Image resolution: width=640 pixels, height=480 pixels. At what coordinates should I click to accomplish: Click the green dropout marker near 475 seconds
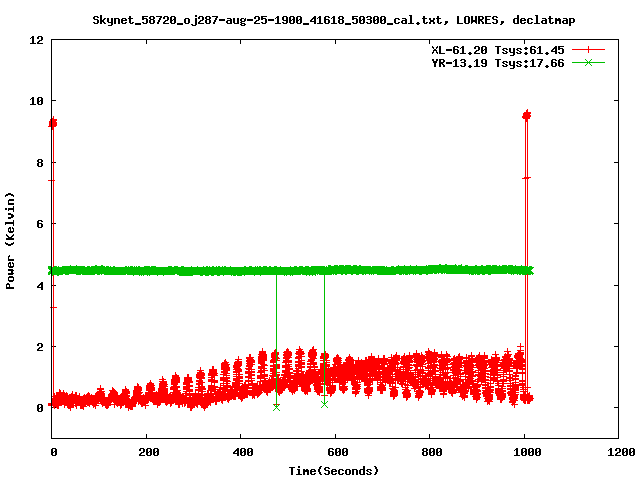click(x=276, y=407)
